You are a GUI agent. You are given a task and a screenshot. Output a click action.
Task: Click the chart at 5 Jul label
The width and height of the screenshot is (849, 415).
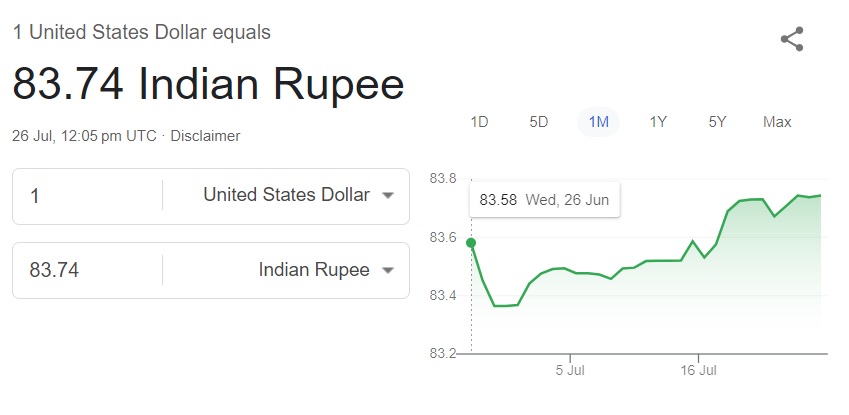(570, 371)
